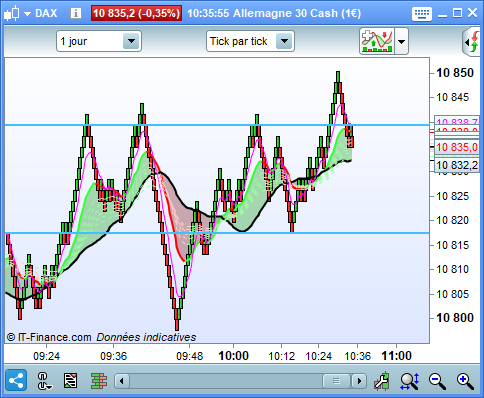Click the 10:12 time axis label

coord(282,356)
